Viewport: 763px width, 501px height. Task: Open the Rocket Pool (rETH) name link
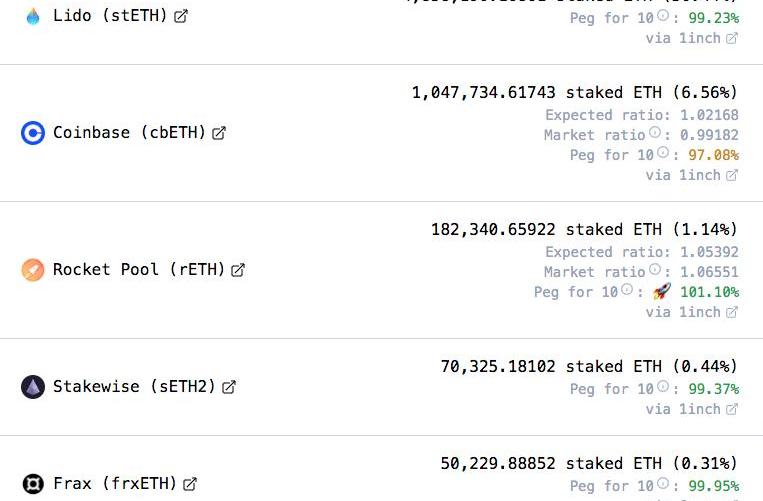pos(139,270)
